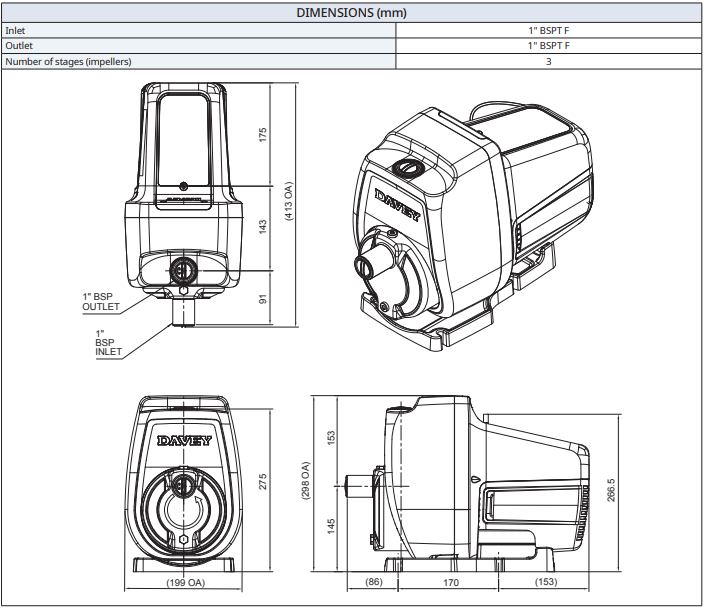Screen dimensions: 711x609
Task: Click the top outlet port on isometric view
Action: click(409, 168)
